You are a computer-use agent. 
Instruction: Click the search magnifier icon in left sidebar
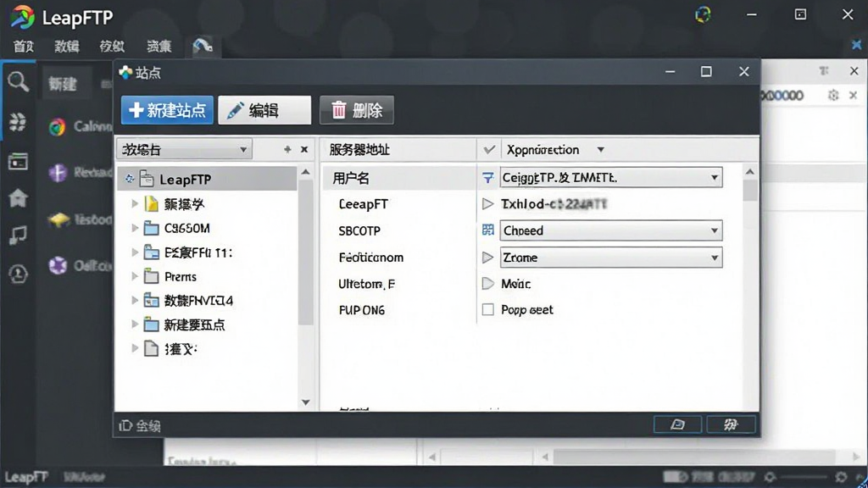pos(18,82)
